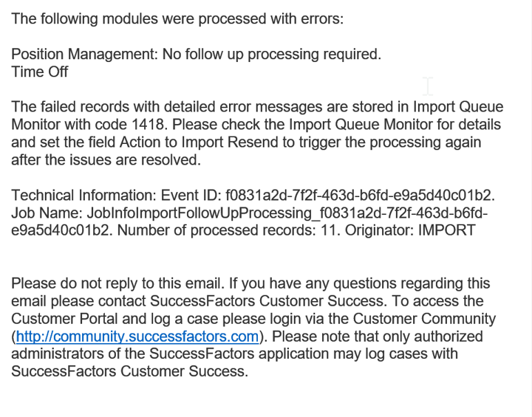Open the community.successfactors.com hyperlink

(137, 337)
